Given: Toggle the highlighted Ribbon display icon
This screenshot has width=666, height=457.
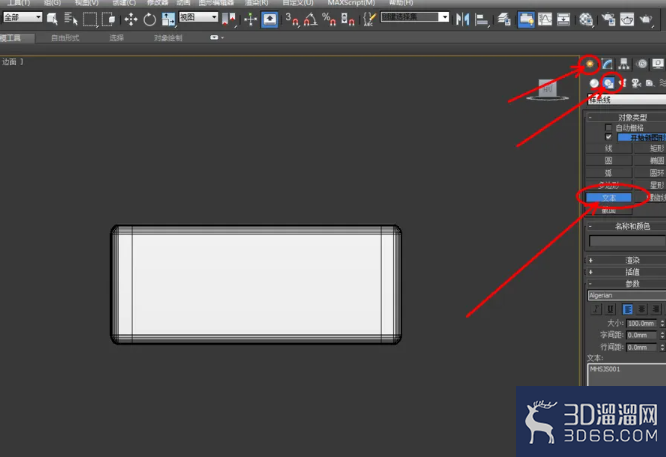Looking at the screenshot, I should point(526,20).
